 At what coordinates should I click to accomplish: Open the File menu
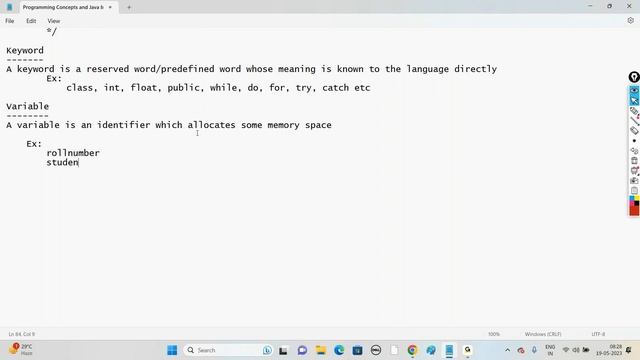(10, 21)
